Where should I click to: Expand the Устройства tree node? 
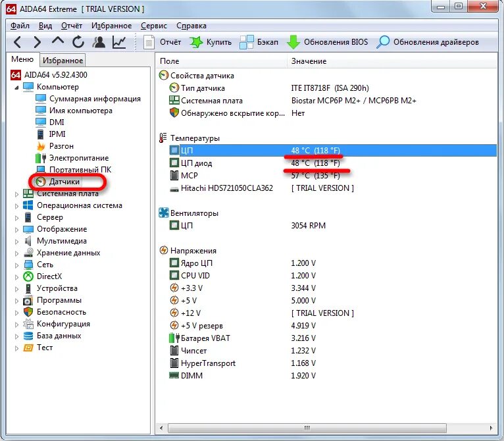point(16,289)
